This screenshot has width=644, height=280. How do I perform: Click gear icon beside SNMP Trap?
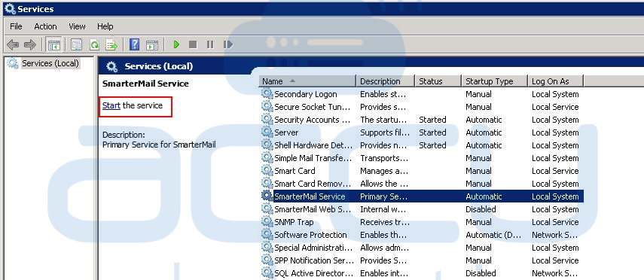tap(267, 222)
